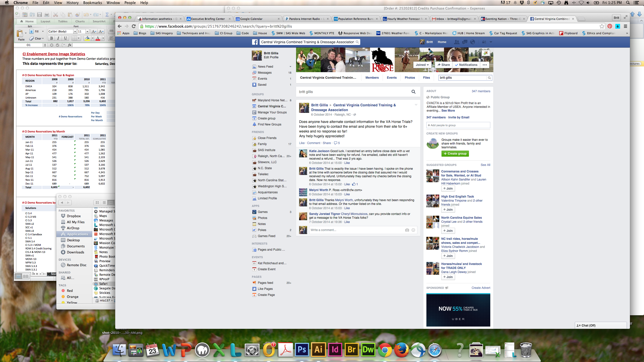Screen dimensions: 644x362
Task: Toggle the group Notifications button
Action: click(466, 65)
